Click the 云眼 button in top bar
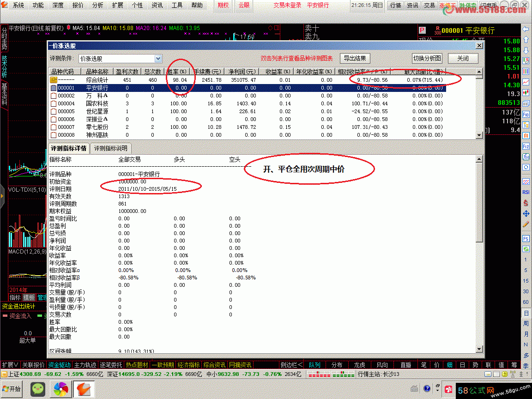The height and width of the screenshot is (399, 532). coord(244,6)
